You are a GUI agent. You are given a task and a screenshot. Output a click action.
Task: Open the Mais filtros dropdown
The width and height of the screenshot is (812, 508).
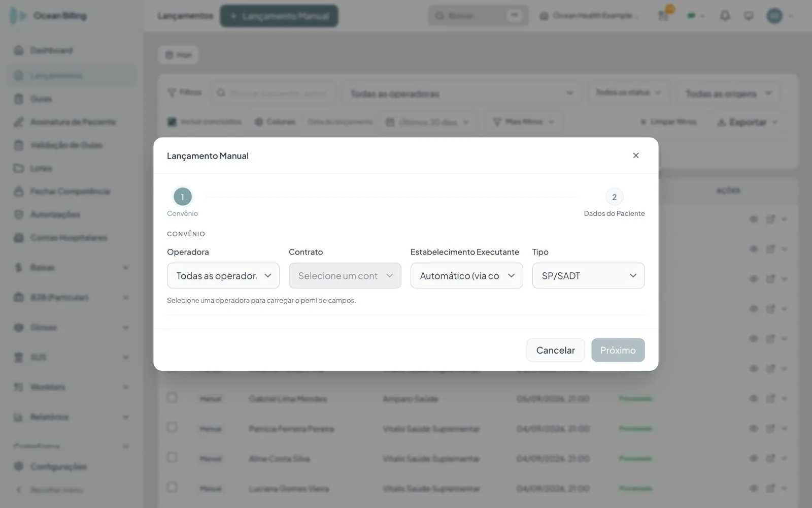[x=524, y=122]
